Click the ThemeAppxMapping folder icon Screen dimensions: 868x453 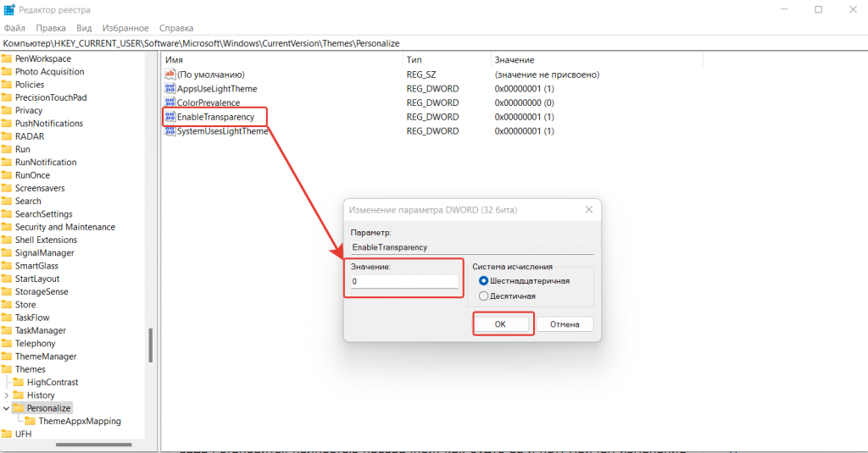pyautogui.click(x=31, y=421)
